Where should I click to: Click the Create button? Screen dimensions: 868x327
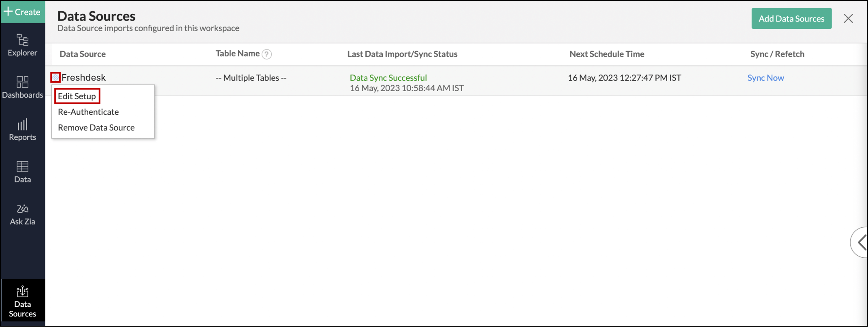click(22, 12)
